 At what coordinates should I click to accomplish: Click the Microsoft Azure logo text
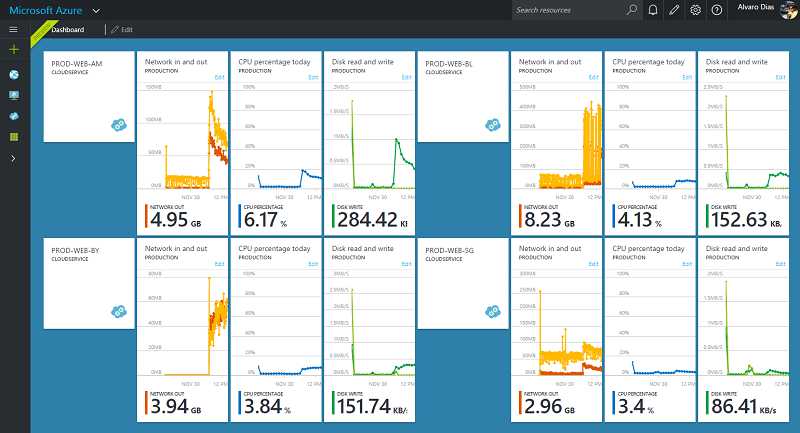(45, 10)
